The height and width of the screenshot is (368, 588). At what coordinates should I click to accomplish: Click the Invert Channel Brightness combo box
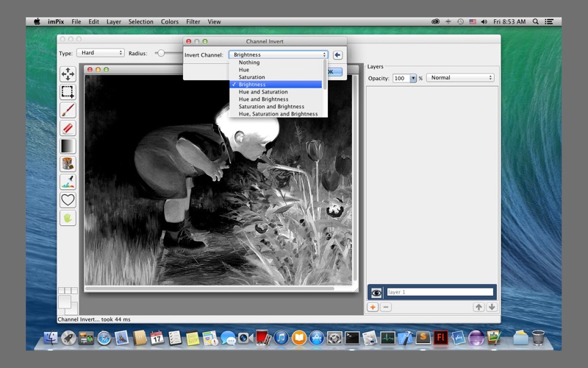[279, 54]
